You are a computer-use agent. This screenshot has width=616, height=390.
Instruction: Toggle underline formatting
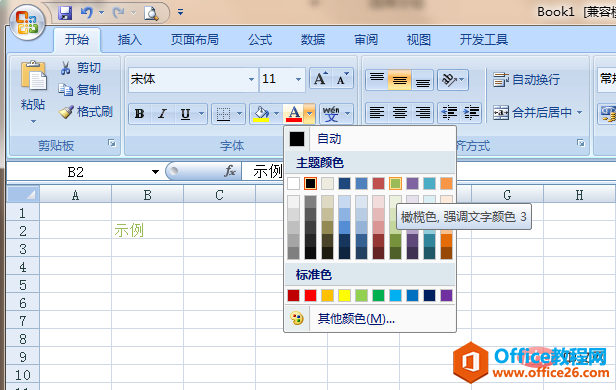pyautogui.click(x=185, y=114)
